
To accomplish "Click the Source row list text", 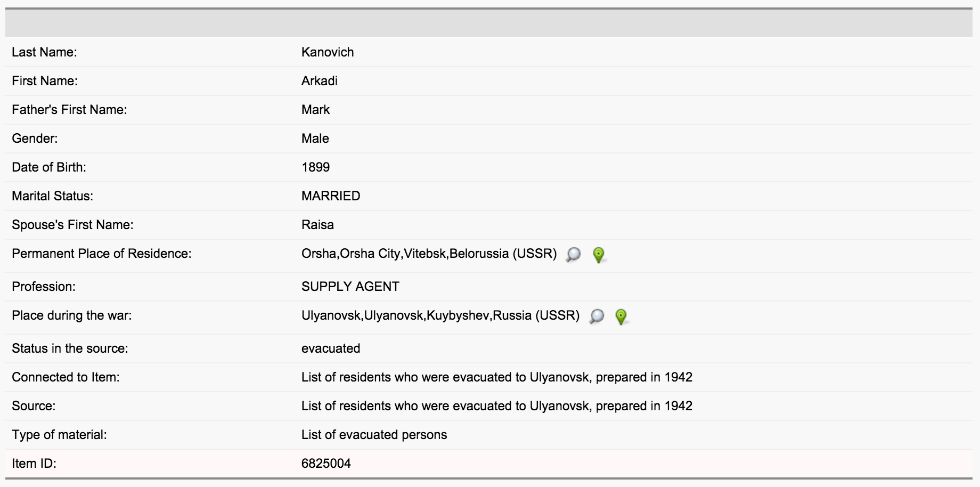I will tap(496, 406).
